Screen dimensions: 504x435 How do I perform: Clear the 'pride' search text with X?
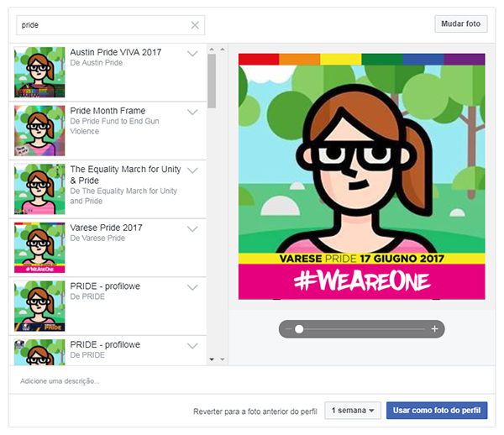pos(195,25)
